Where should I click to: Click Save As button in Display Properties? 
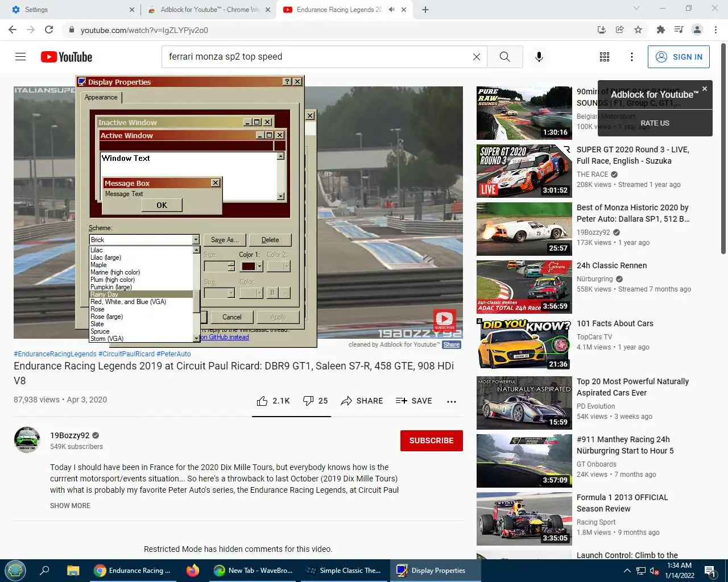tap(225, 240)
